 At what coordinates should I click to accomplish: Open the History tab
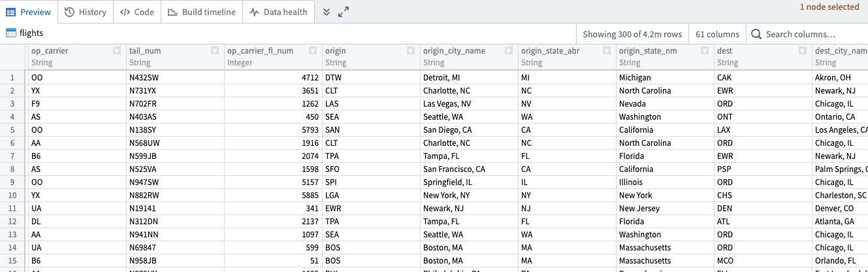click(86, 12)
